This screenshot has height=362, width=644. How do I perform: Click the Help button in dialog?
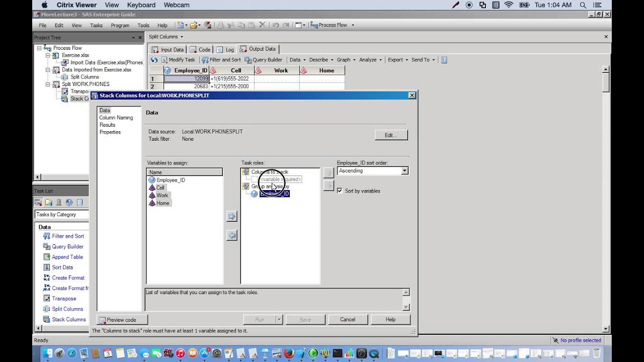click(390, 319)
